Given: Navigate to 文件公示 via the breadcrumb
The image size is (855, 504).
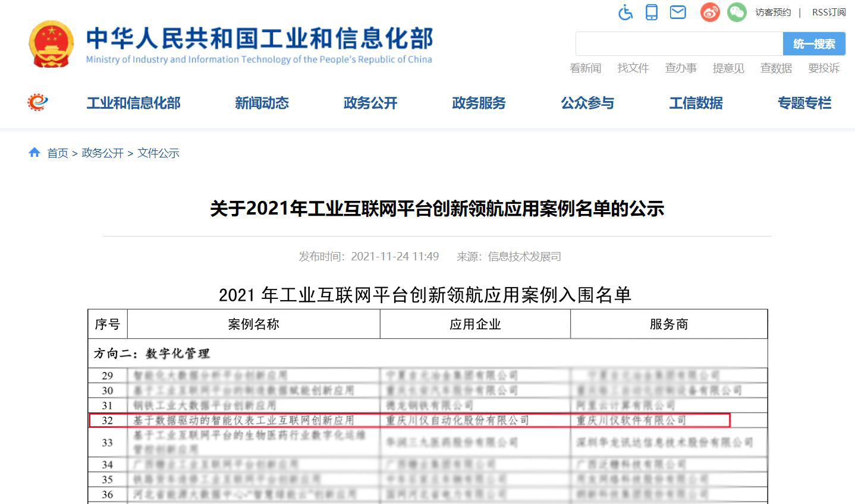Looking at the screenshot, I should click(158, 153).
